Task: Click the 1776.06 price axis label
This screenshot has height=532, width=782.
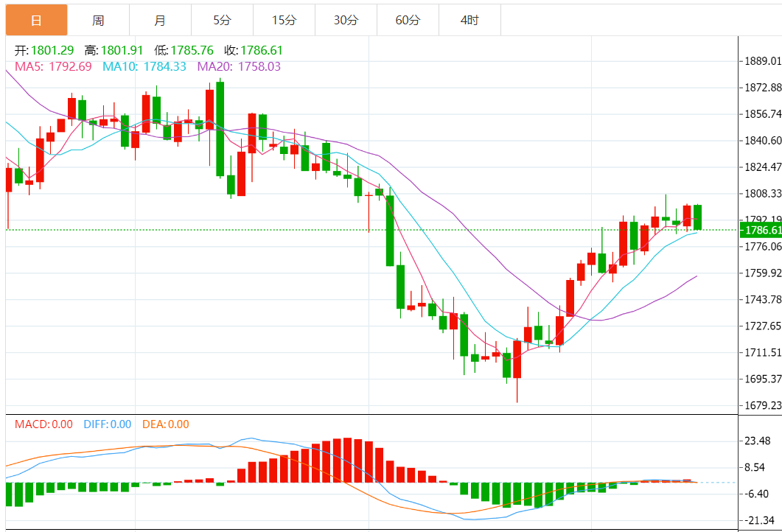Action: coord(763,246)
